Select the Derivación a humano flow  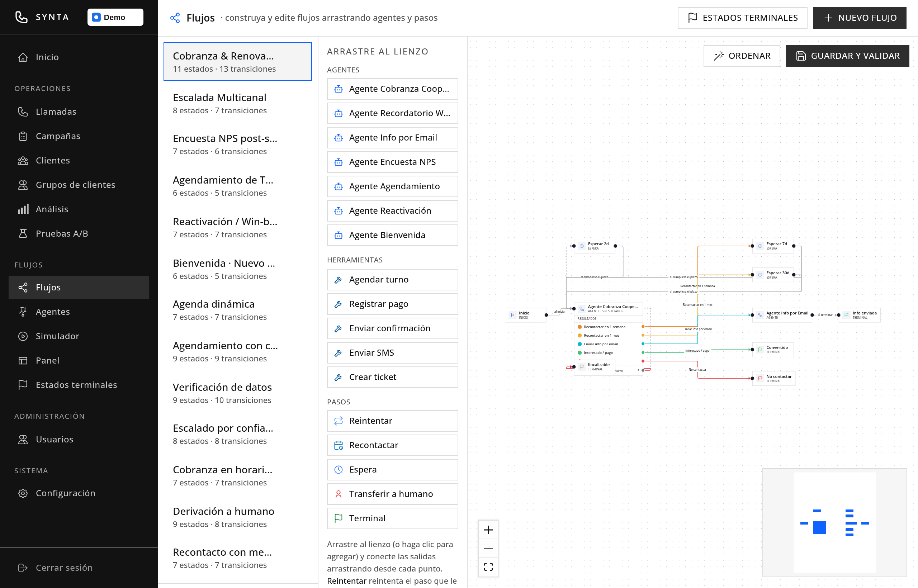coord(237,517)
